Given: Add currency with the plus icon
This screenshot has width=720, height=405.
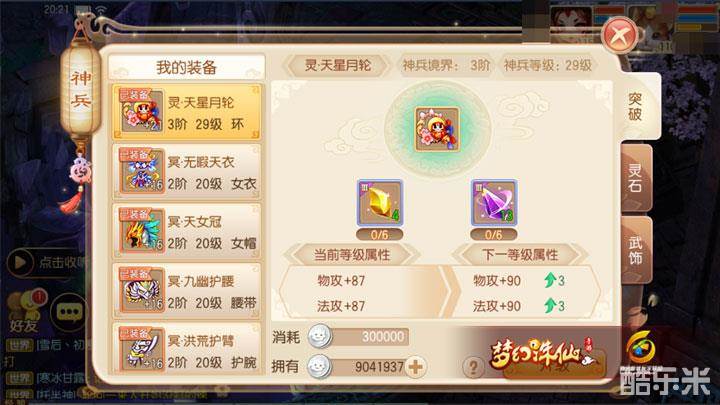Looking at the screenshot, I should [x=416, y=367].
